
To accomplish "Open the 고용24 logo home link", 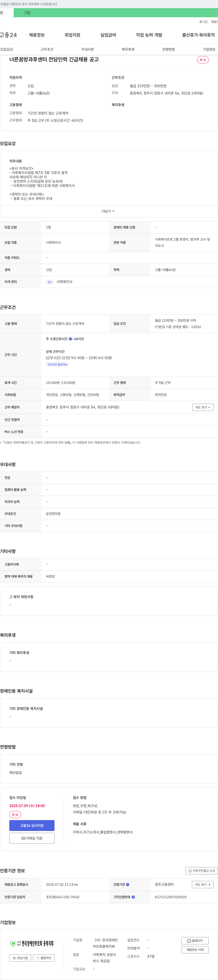I will click(8, 35).
